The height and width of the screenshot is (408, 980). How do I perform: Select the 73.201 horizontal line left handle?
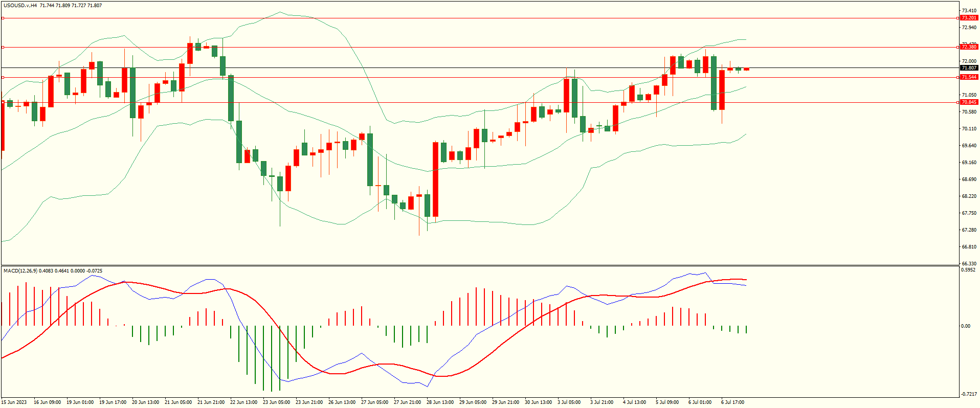coord(3,18)
